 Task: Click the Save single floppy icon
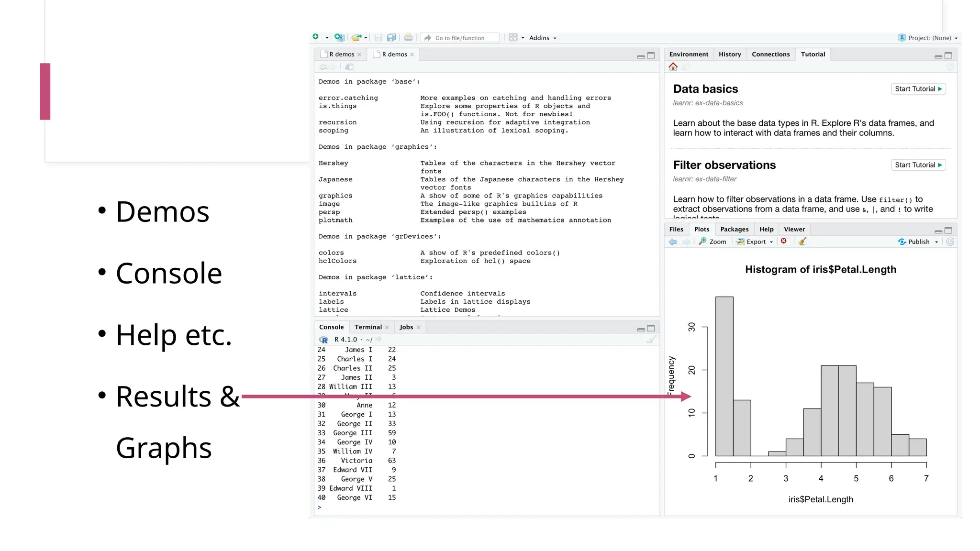pyautogui.click(x=378, y=37)
